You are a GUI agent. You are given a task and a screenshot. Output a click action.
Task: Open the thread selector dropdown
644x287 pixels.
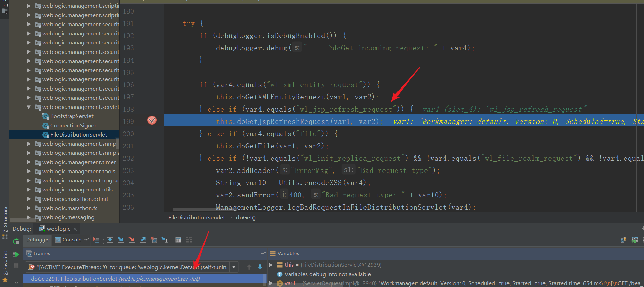(234, 267)
